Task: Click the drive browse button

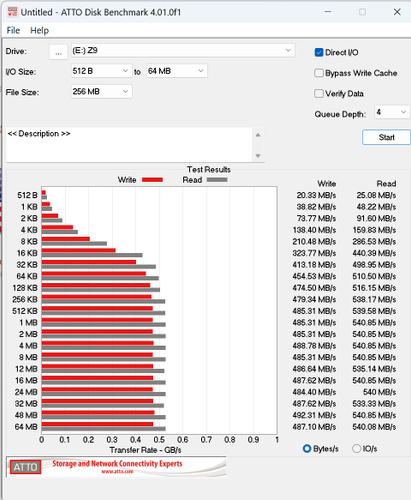Action: (58, 52)
